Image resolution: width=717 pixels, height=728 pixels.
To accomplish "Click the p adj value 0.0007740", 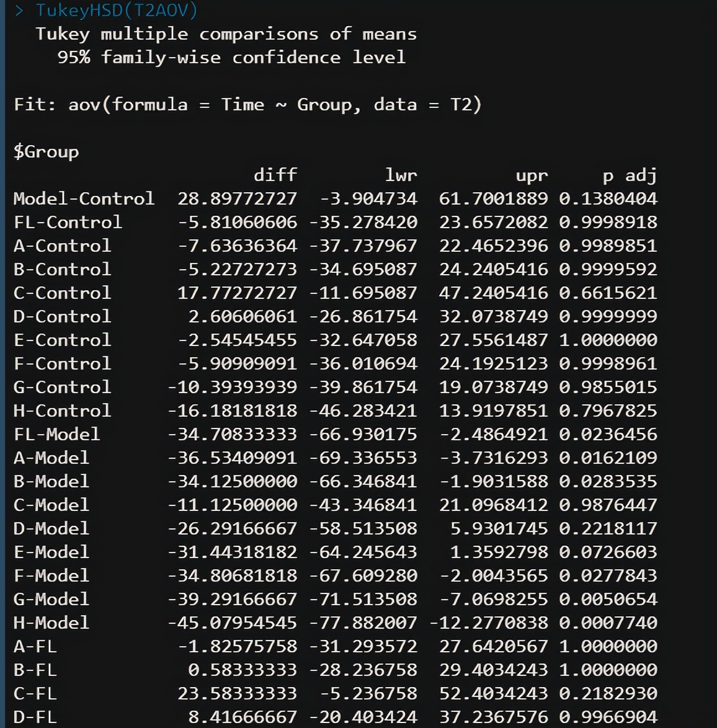I will point(608,623).
